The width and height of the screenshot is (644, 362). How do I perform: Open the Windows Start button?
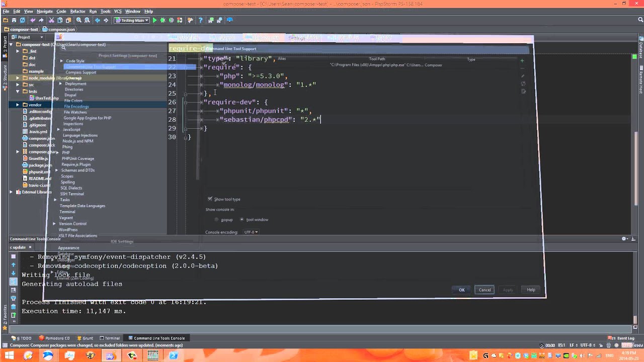pyautogui.click(x=9, y=355)
